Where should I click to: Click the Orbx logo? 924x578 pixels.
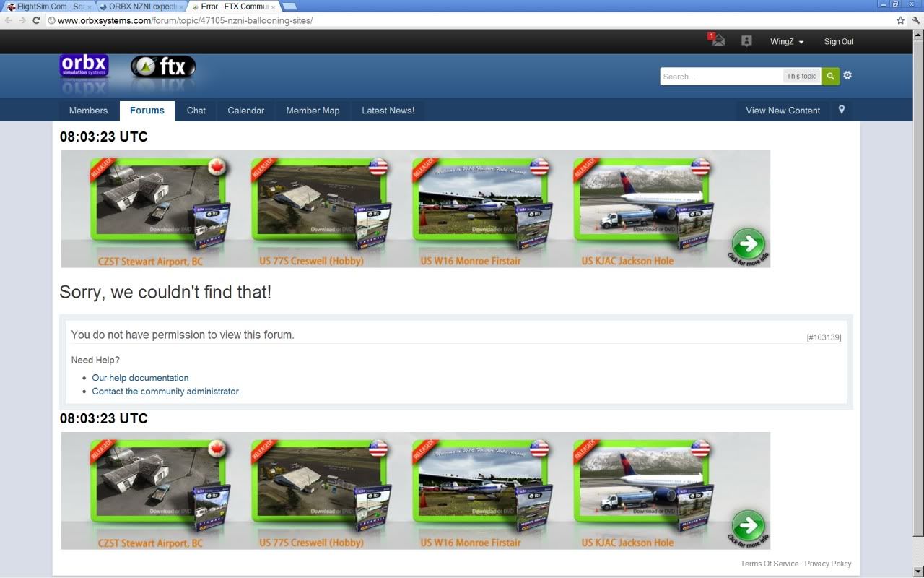[84, 67]
